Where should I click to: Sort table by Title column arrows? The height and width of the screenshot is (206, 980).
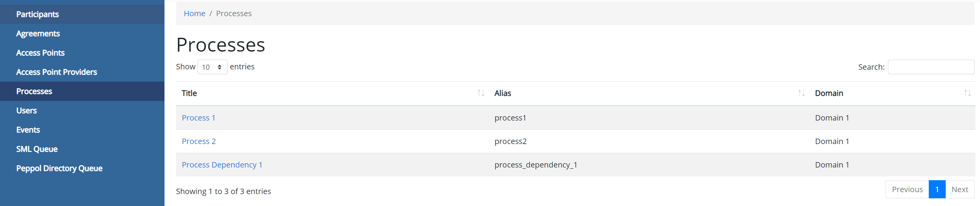pyautogui.click(x=481, y=93)
